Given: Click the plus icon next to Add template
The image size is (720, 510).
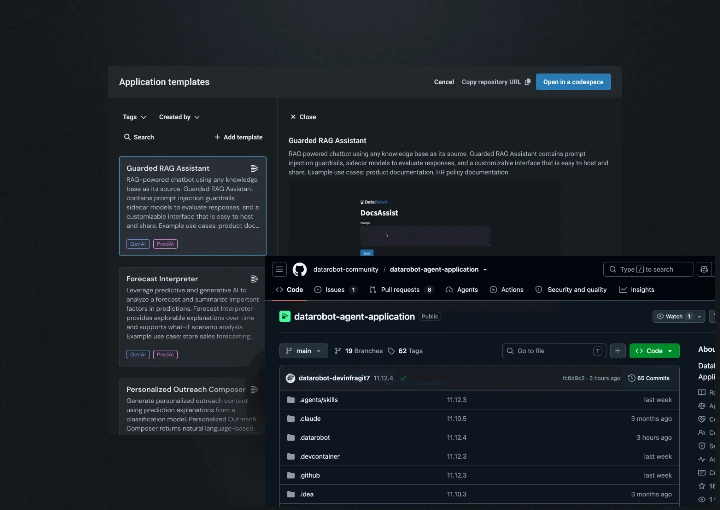Looking at the screenshot, I should click(217, 137).
